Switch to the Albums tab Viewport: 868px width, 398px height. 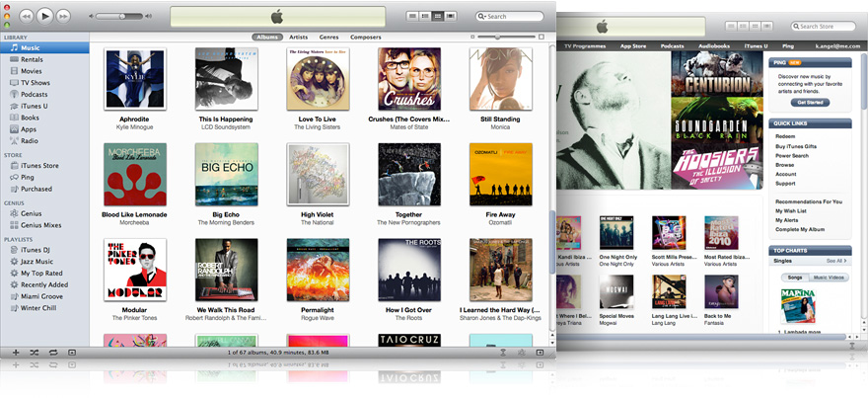point(267,38)
